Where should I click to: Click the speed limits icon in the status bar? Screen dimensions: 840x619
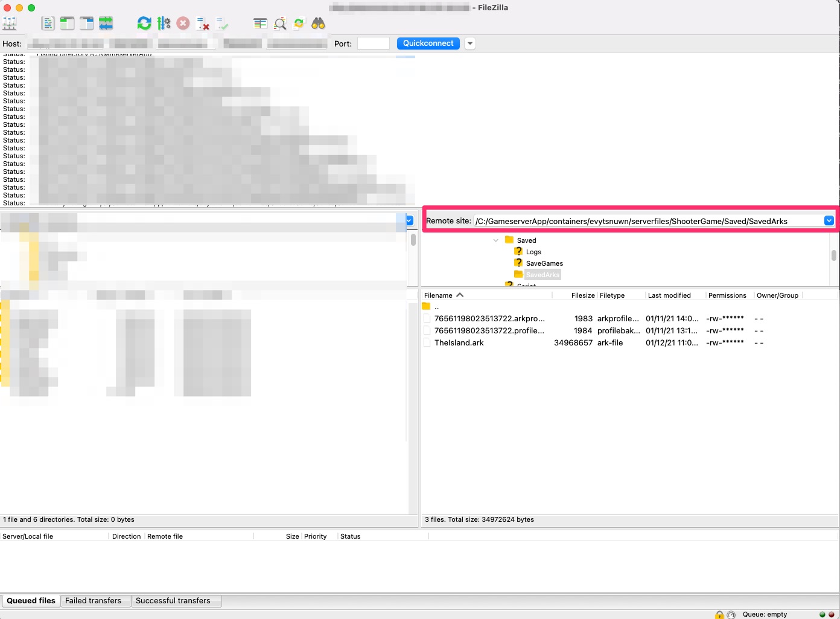[731, 615]
